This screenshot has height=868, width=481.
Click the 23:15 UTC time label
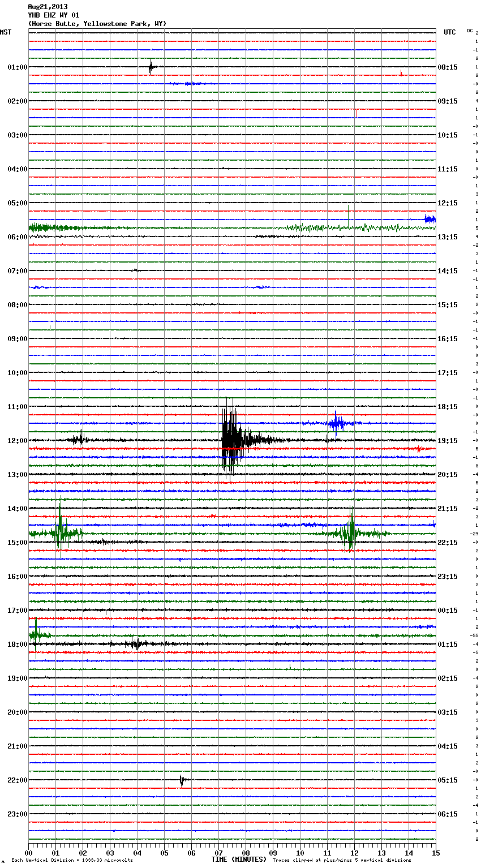tap(448, 577)
